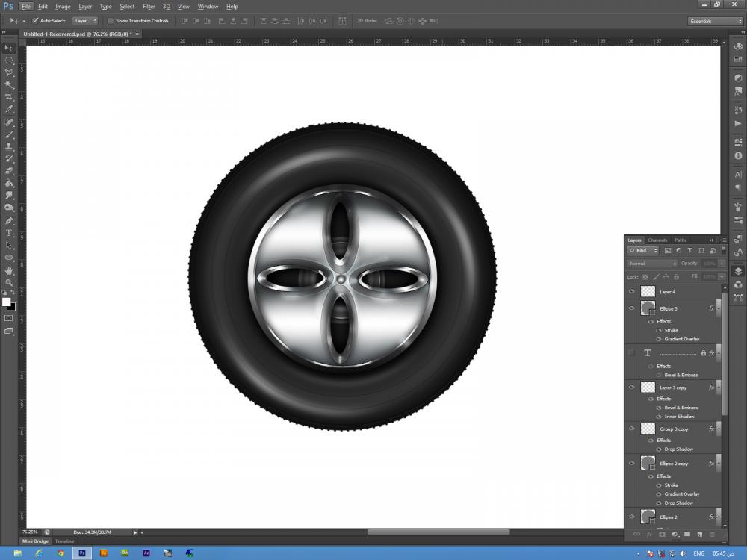Select the Paint Bucket tool

9,184
